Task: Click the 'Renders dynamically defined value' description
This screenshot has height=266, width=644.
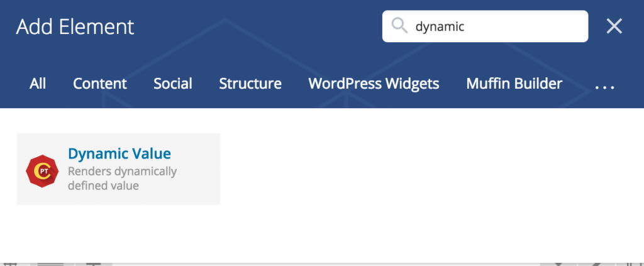Action: coord(123,178)
